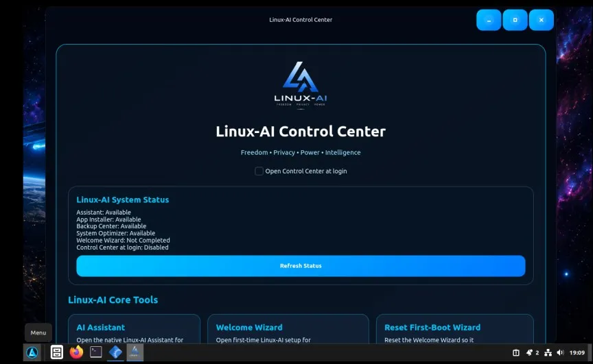Launch Firefox from the taskbar

76,352
